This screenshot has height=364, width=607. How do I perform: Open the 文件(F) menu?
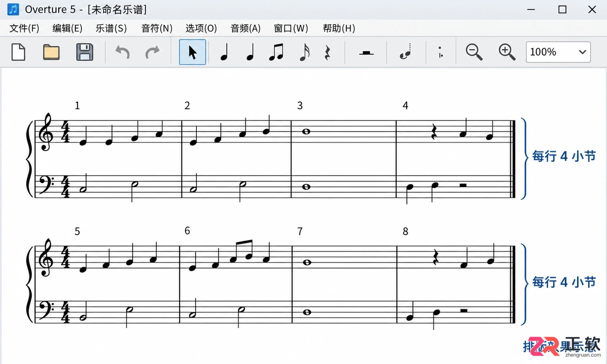(x=24, y=28)
